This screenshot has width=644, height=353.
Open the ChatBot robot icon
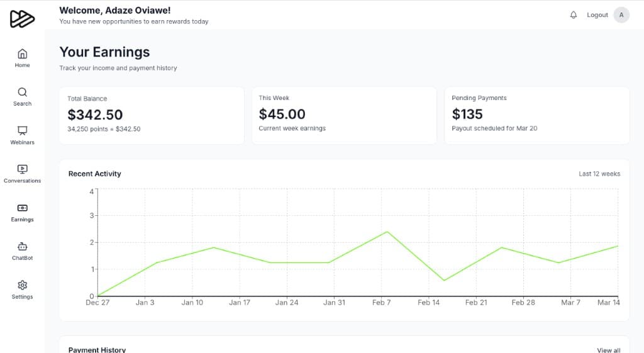pos(22,247)
